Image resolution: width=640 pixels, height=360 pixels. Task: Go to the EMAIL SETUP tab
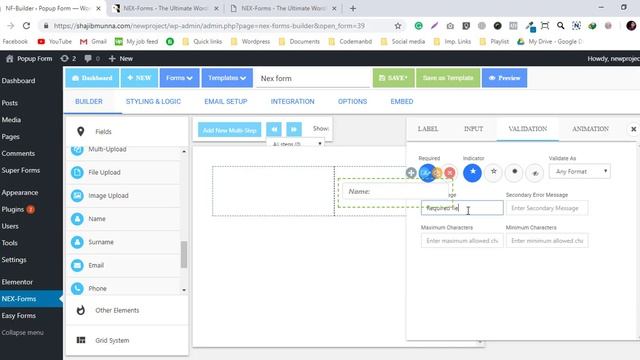click(226, 102)
